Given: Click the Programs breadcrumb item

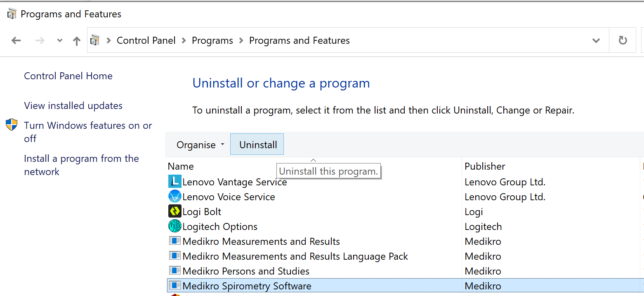Looking at the screenshot, I should tap(212, 40).
